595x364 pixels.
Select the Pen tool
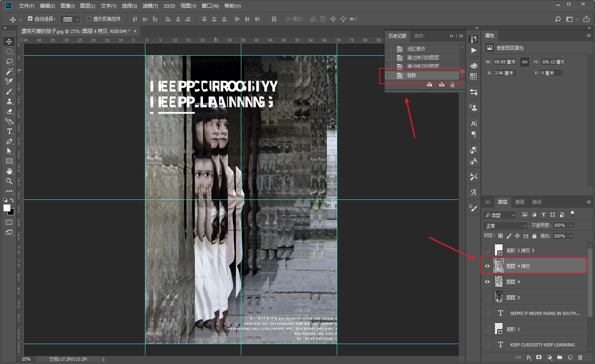[9, 141]
